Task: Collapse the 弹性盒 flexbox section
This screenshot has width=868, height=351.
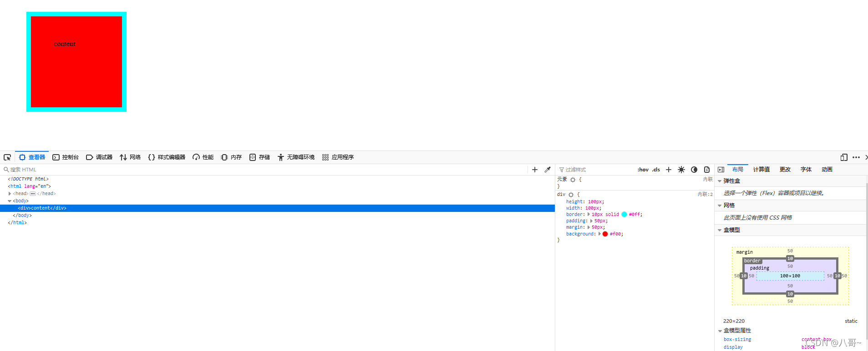Action: point(720,181)
